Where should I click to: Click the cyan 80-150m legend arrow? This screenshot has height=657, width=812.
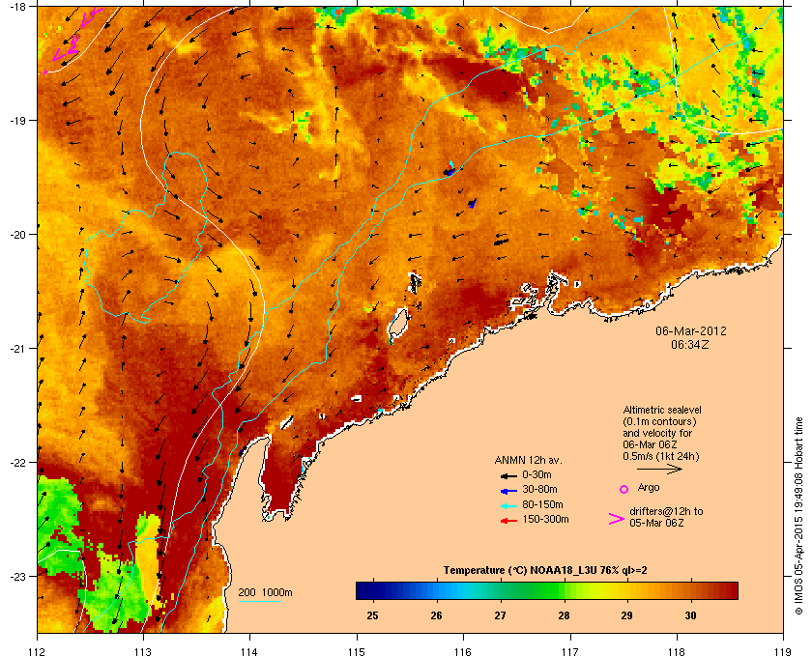508,505
